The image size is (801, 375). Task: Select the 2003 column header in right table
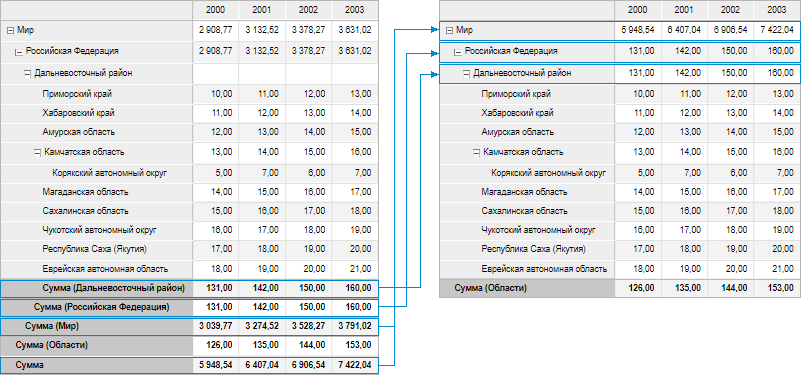(x=776, y=10)
